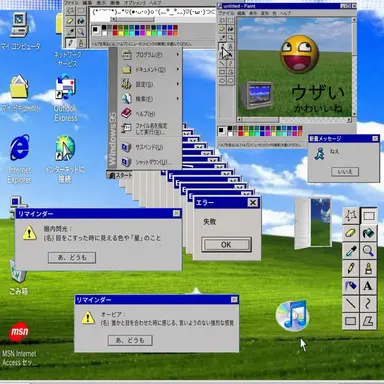Click the CRT monitor image on Paint canvas
The image size is (384, 384).
tap(257, 95)
